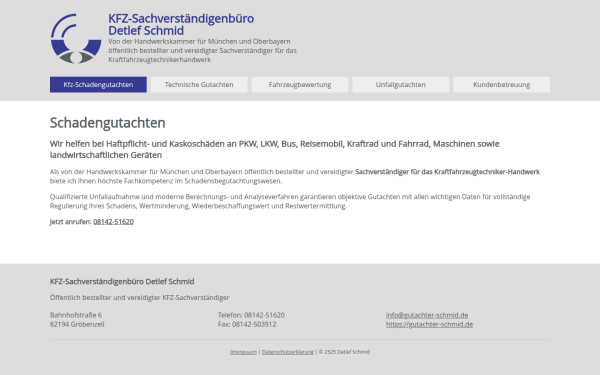The image size is (600, 375).
Task: Click the header tagline beginning 'Von der Handwerkskammer'
Action: pyautogui.click(x=202, y=51)
